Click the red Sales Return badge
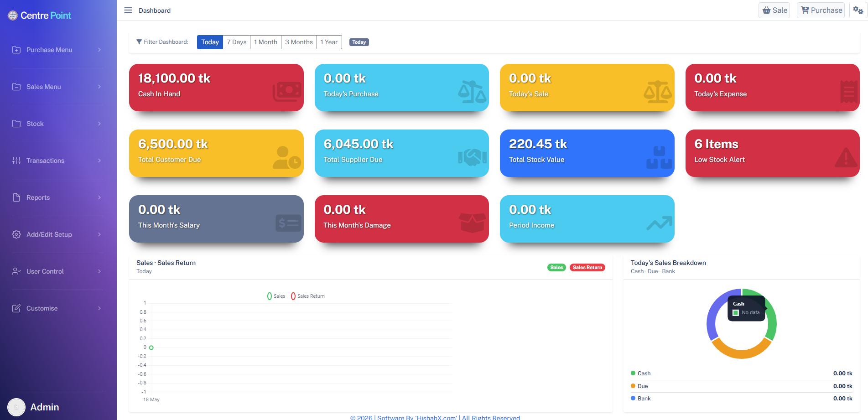The image size is (868, 420). (587, 267)
